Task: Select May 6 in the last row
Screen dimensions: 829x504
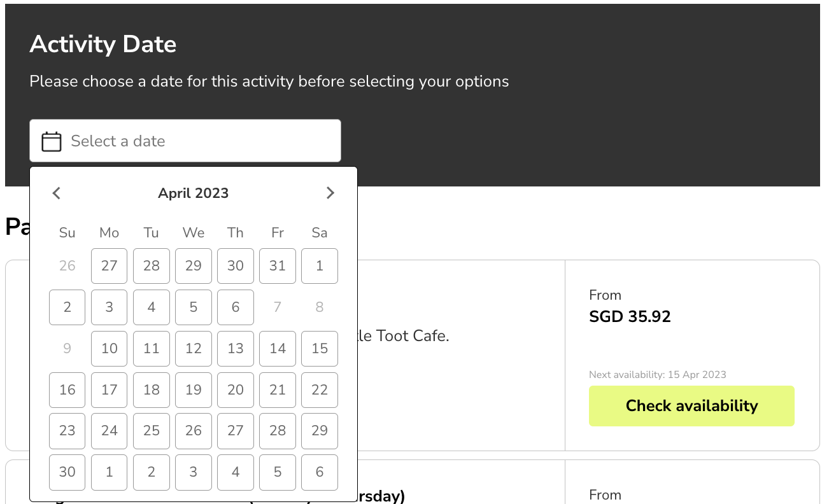Action: [x=320, y=472]
